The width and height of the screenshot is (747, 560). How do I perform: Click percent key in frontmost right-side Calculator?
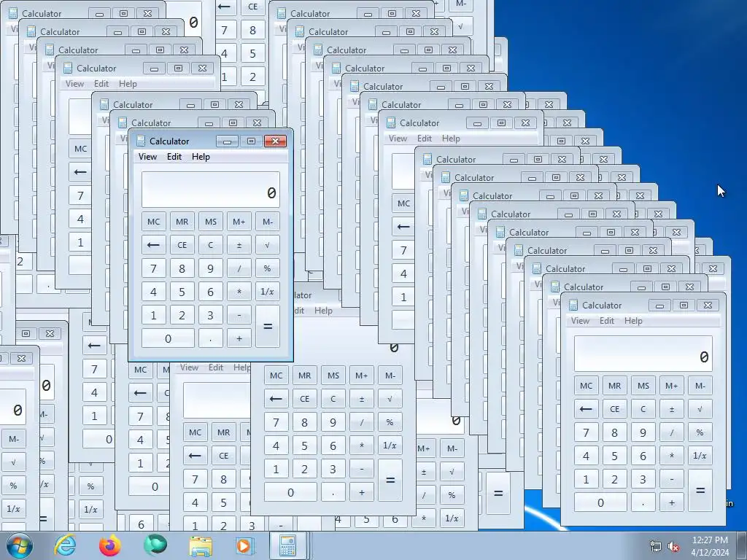700,432
